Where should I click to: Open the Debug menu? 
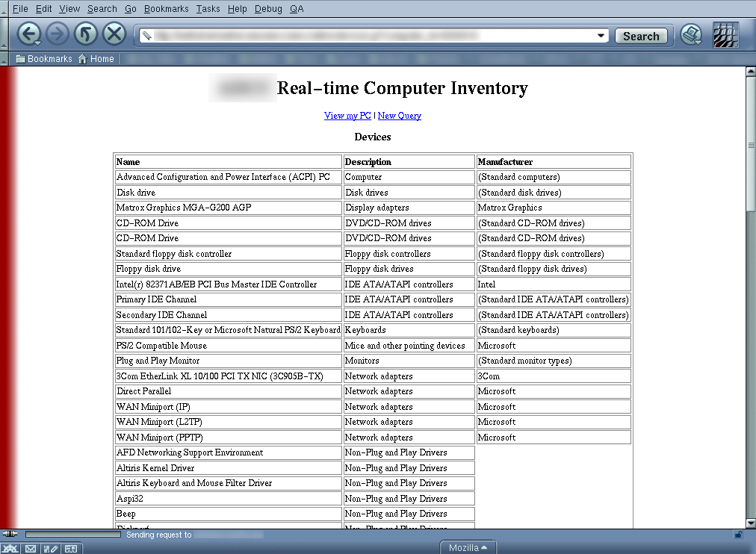click(268, 9)
